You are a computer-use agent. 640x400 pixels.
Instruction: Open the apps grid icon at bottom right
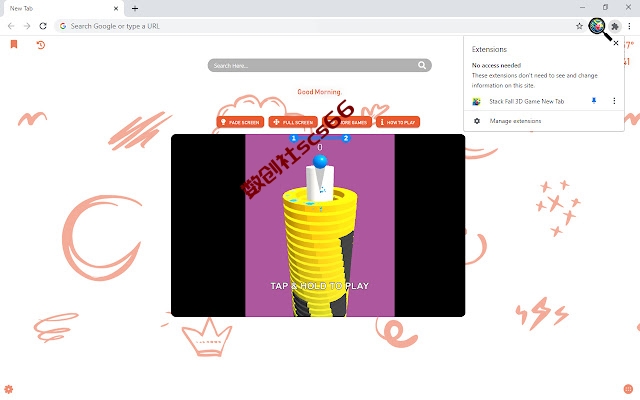[x=628, y=389]
